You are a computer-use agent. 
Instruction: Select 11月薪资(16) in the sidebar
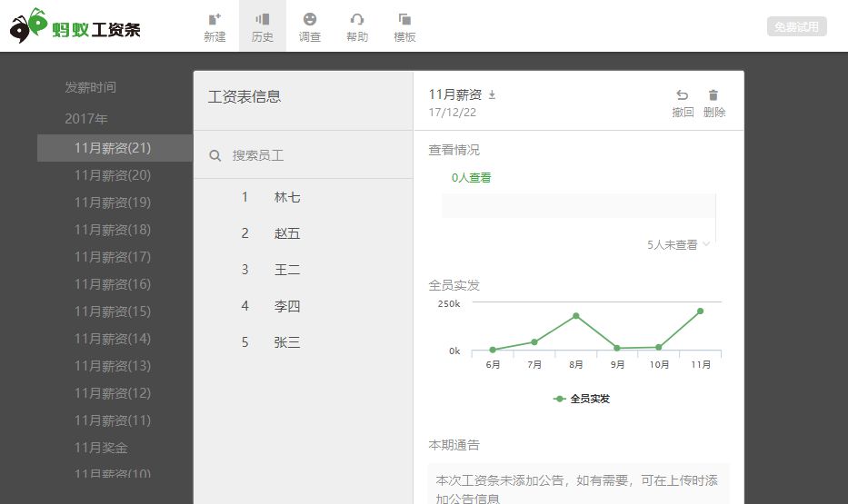coord(115,284)
